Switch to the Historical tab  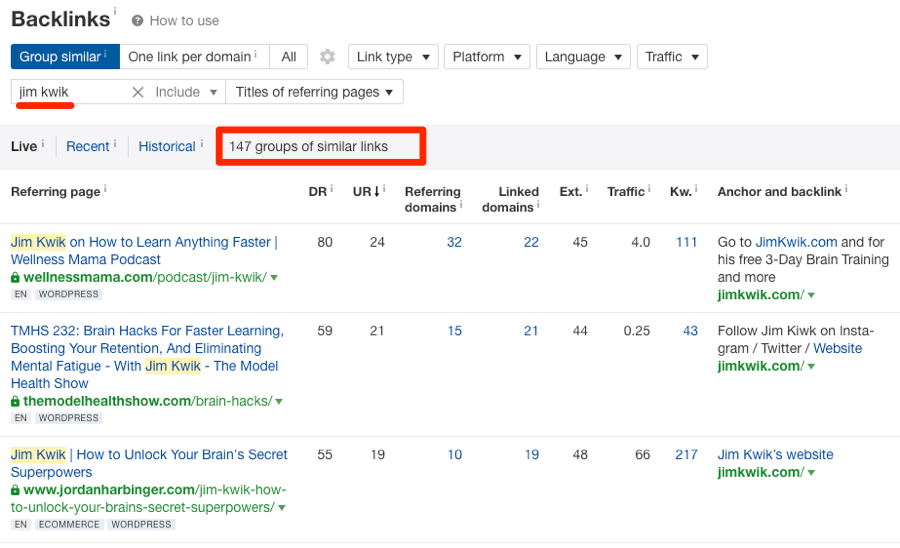pos(167,146)
